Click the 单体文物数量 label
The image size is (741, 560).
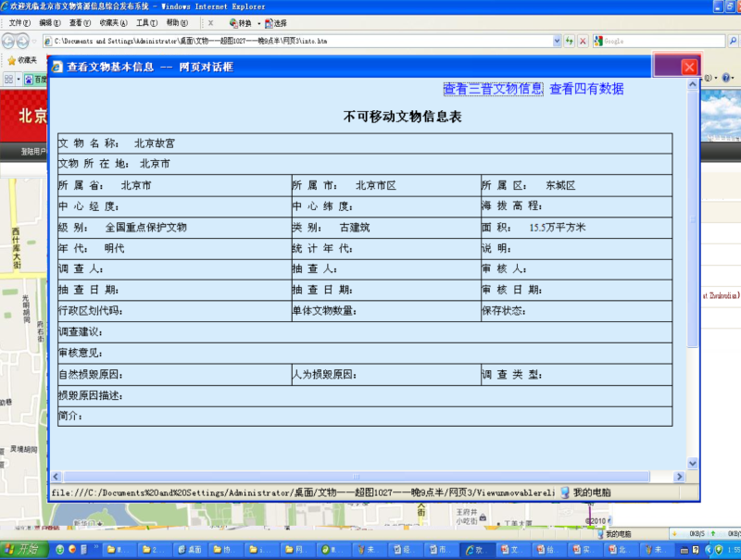point(324,311)
